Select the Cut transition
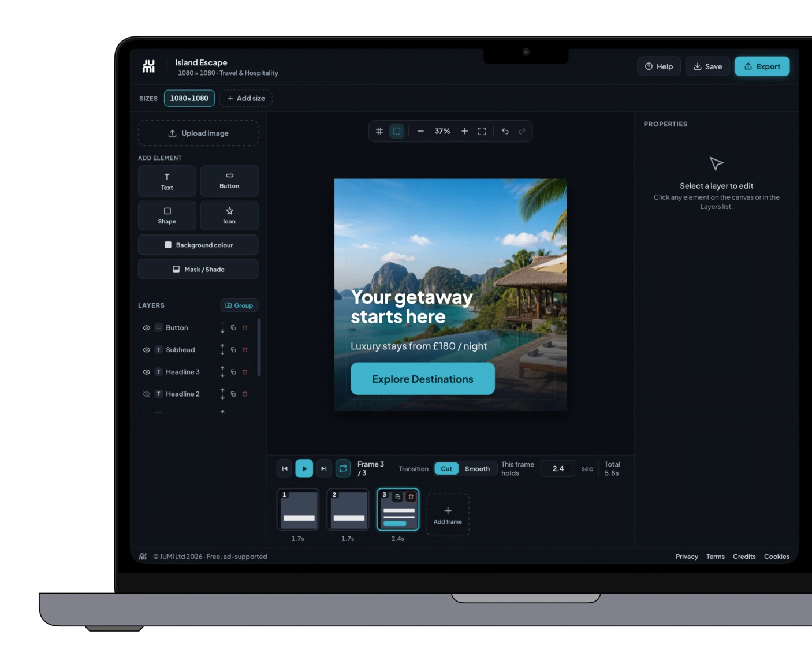This screenshot has height=668, width=812. 446,469
